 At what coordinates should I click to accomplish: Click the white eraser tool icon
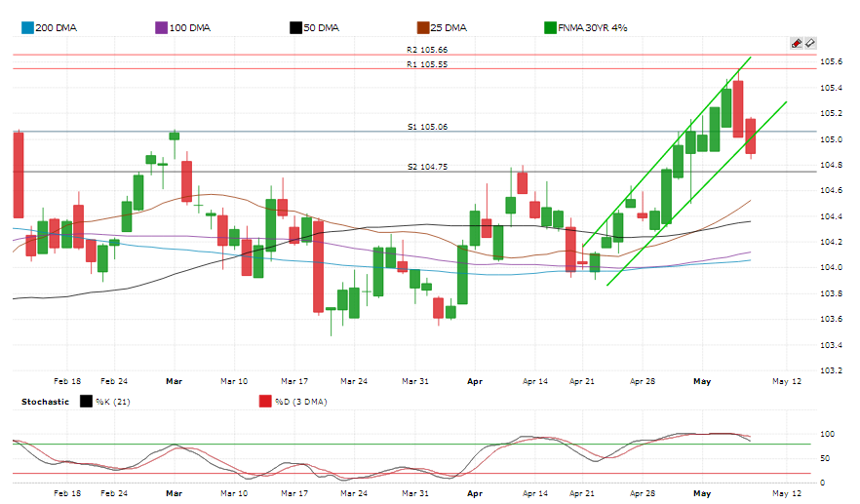click(x=809, y=44)
